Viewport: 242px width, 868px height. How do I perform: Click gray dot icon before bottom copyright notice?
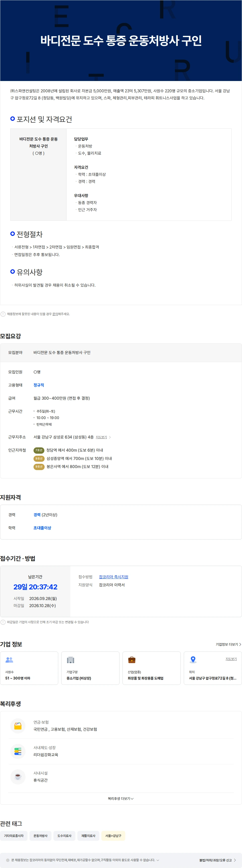coord(8,860)
